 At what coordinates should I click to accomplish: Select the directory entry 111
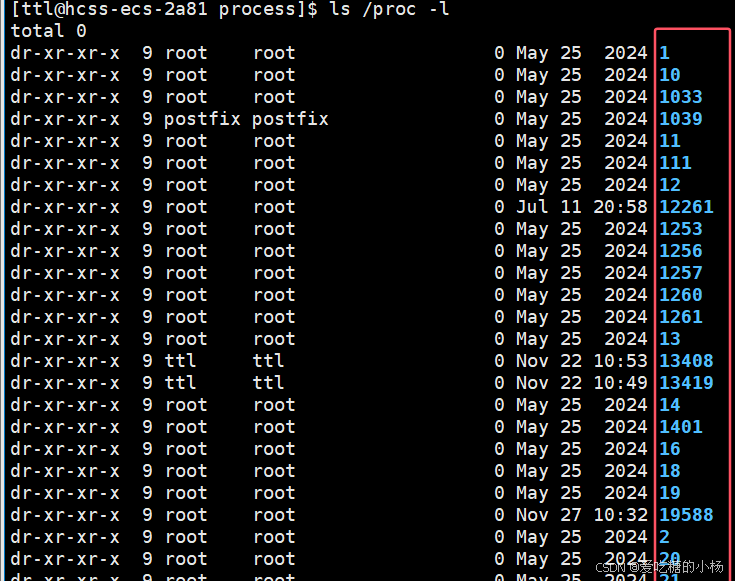tap(675, 163)
